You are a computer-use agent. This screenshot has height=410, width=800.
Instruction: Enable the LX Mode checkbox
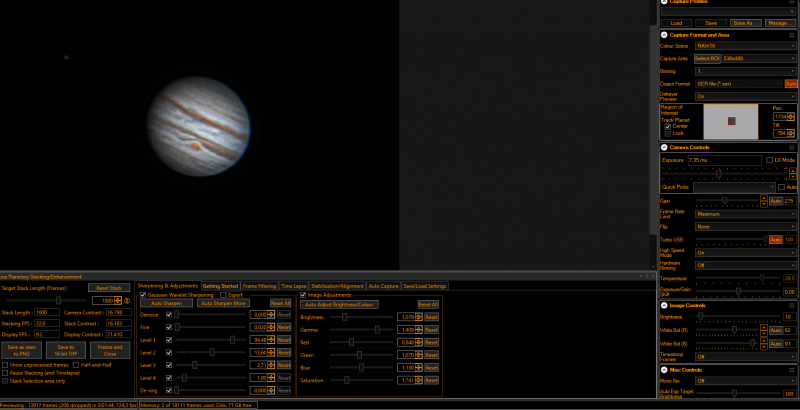click(x=769, y=160)
